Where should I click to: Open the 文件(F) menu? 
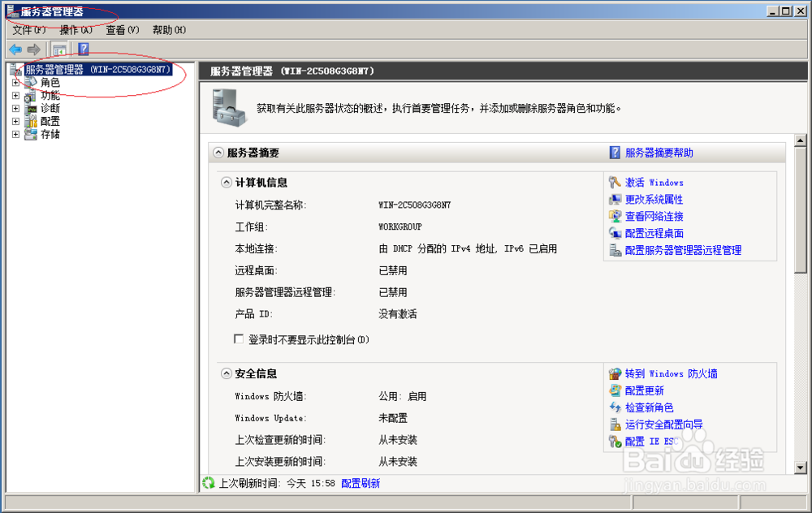click(29, 30)
